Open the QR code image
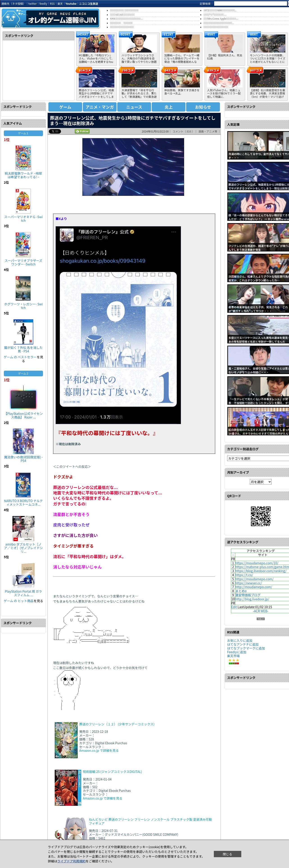Viewport: 289px width, 868px height. [261, 516]
